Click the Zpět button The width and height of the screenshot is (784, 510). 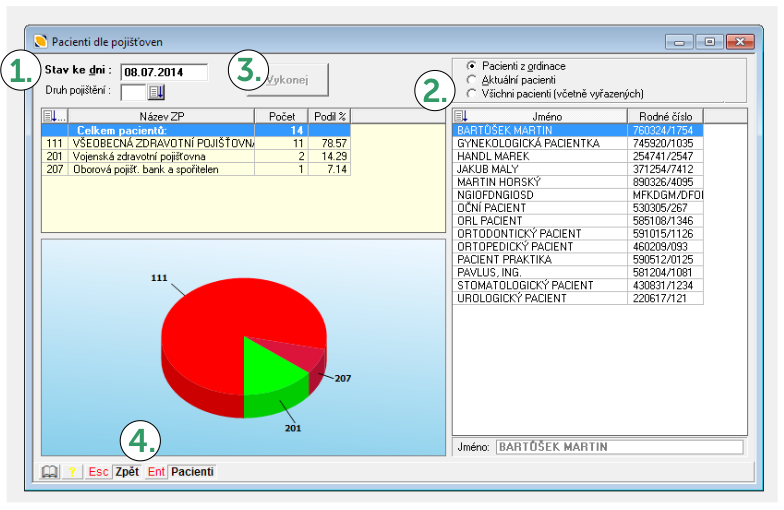pyautogui.click(x=126, y=471)
